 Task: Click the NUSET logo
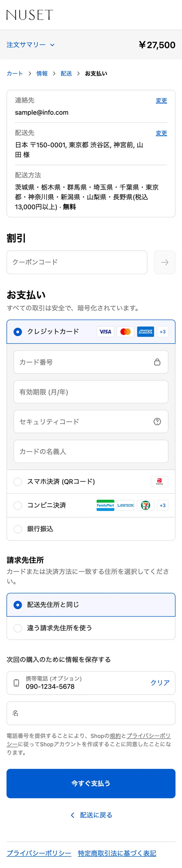tap(30, 15)
